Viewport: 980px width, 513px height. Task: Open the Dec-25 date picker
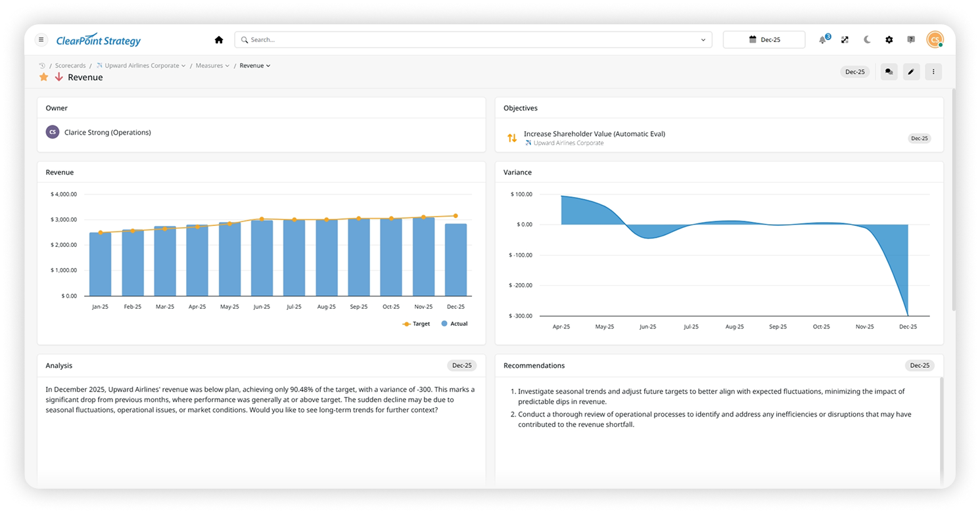click(x=764, y=39)
